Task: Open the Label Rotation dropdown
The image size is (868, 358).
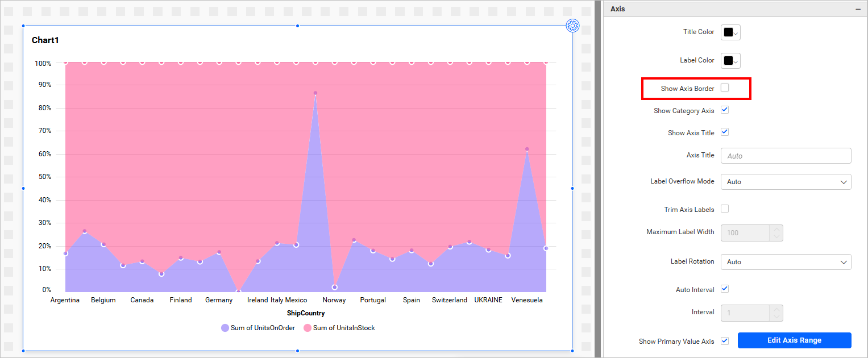Action: click(786, 262)
